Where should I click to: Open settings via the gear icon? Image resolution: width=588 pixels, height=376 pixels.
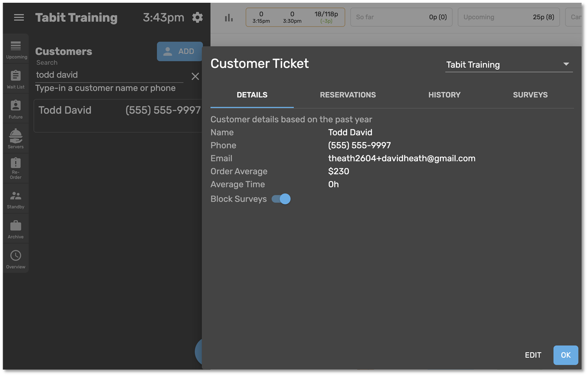tap(197, 17)
